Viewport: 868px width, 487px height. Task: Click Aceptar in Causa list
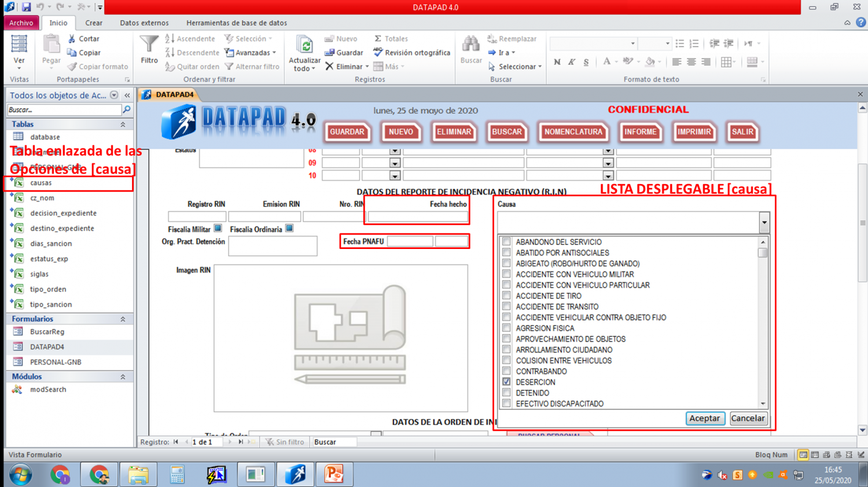coord(705,418)
